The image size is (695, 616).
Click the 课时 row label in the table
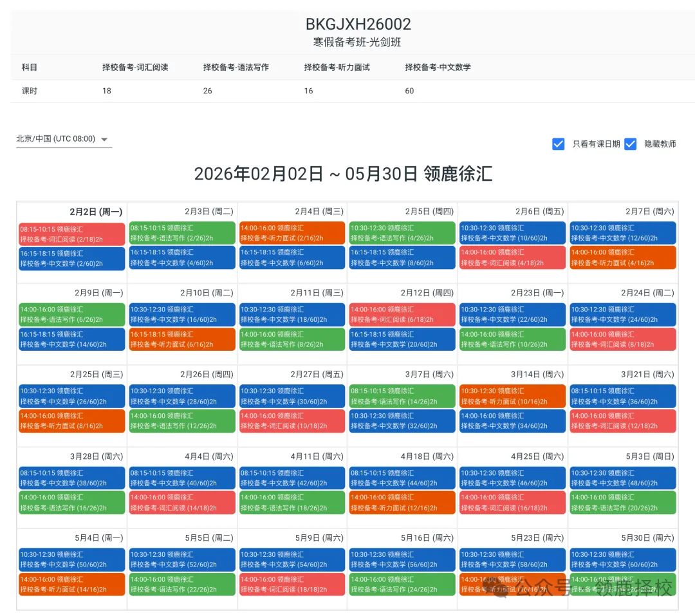coord(30,91)
